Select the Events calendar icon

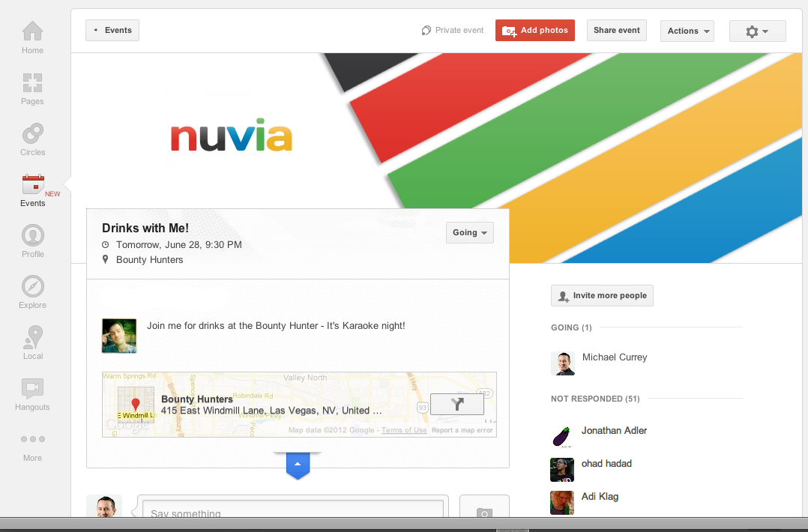(x=34, y=184)
